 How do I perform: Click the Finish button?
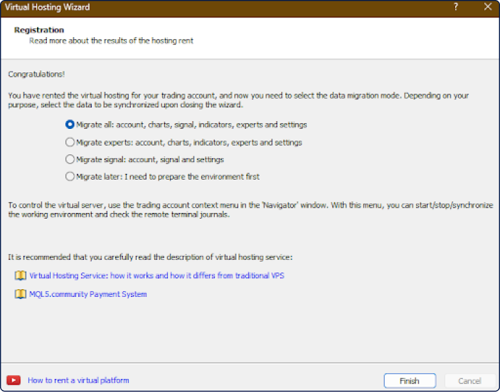tap(410, 381)
